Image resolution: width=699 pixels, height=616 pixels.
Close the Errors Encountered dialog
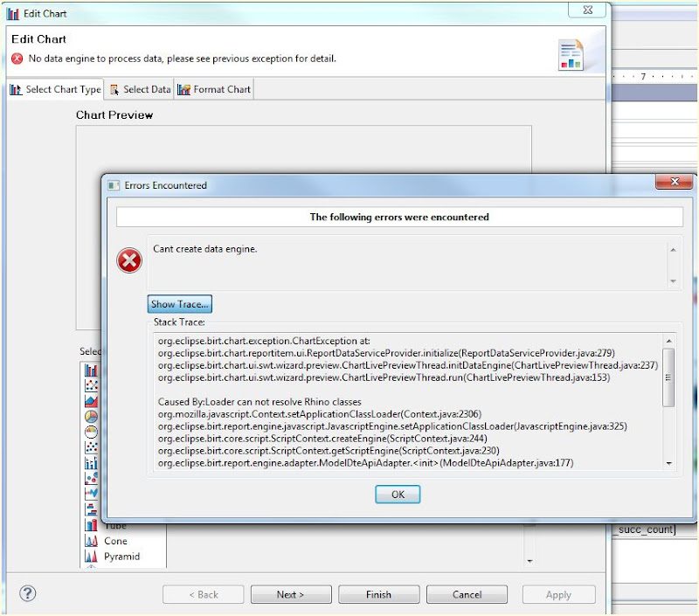click(675, 182)
